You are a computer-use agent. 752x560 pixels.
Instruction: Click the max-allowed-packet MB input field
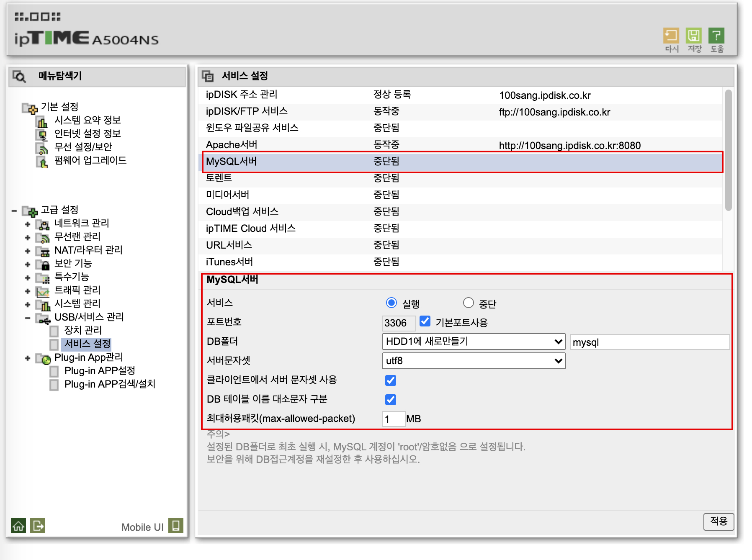394,419
